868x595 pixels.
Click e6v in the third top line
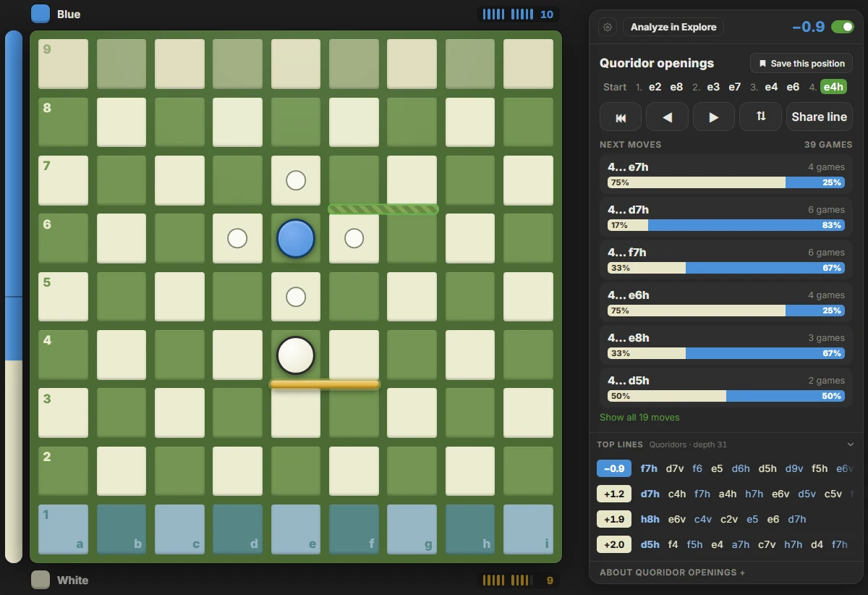[677, 519]
